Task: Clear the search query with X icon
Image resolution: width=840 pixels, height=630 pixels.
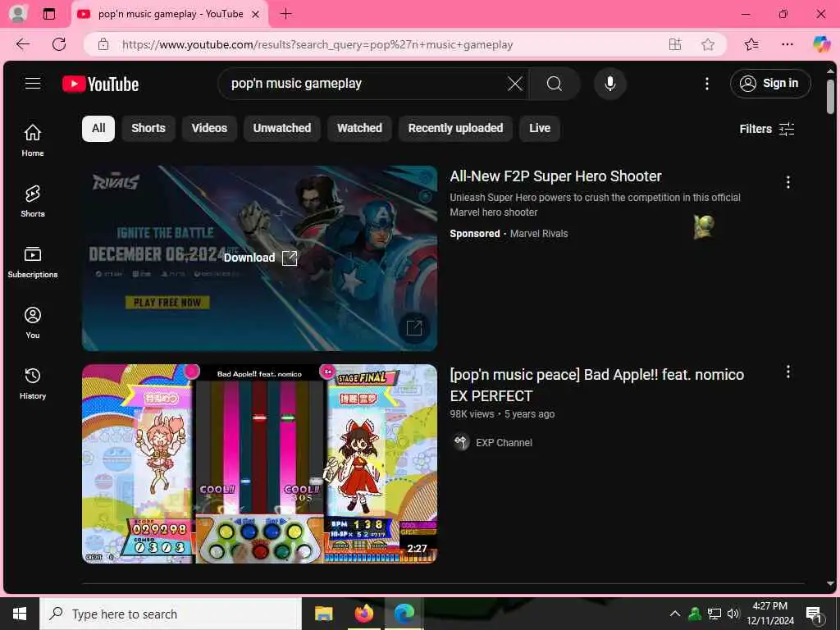Action: coord(515,84)
